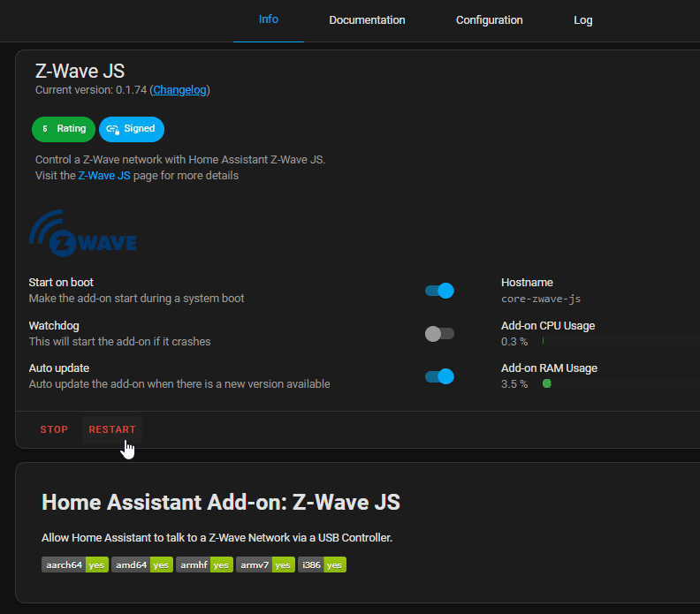This screenshot has width=700, height=614.
Task: Click the Hostname label
Action: pos(527,283)
